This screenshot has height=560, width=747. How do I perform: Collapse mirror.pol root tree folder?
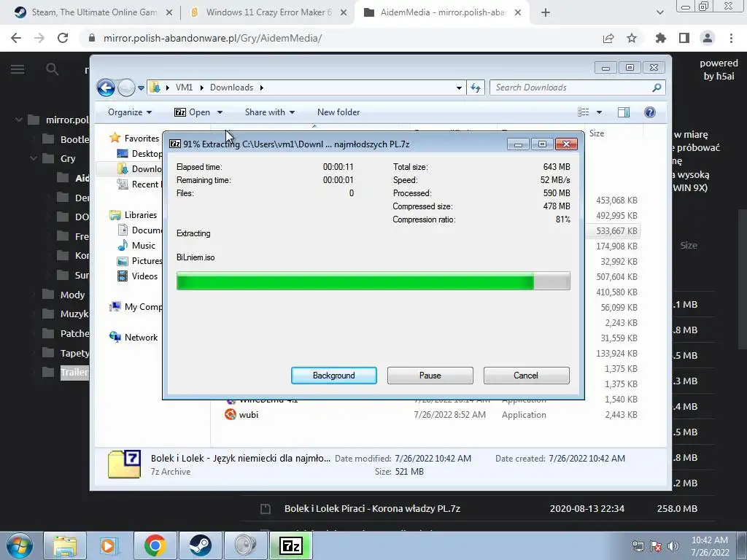coord(18,120)
